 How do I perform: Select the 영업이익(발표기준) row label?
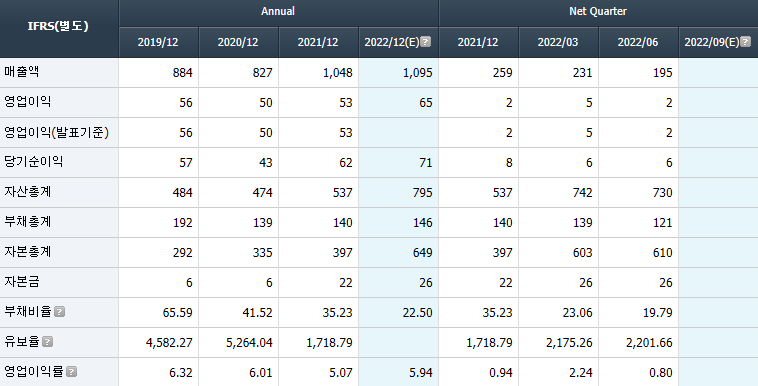click(x=58, y=133)
